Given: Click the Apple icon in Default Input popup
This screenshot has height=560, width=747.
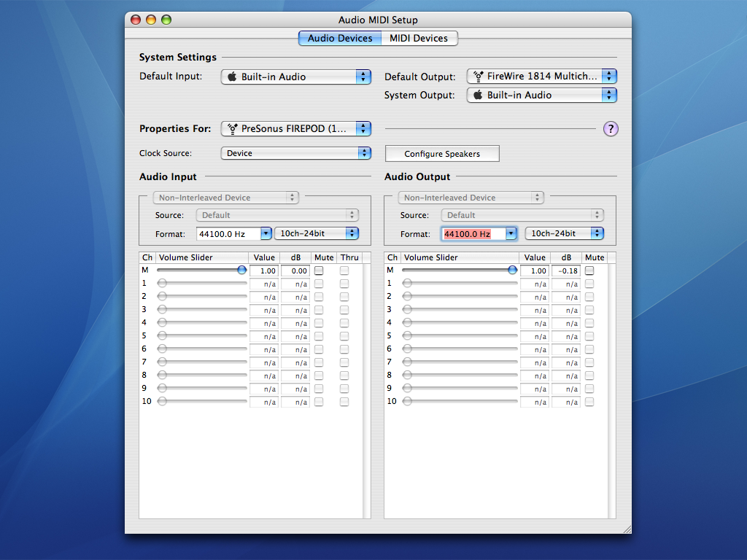Looking at the screenshot, I should 232,77.
